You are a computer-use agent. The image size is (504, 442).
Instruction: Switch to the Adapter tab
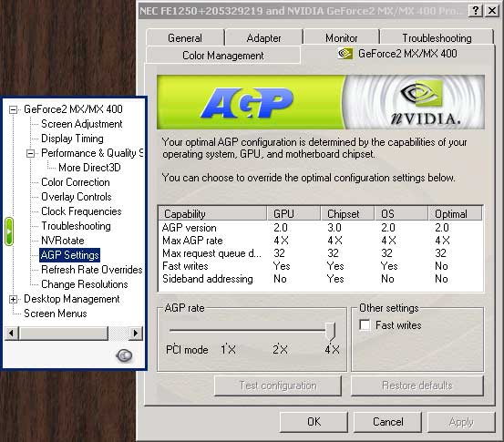[263, 38]
